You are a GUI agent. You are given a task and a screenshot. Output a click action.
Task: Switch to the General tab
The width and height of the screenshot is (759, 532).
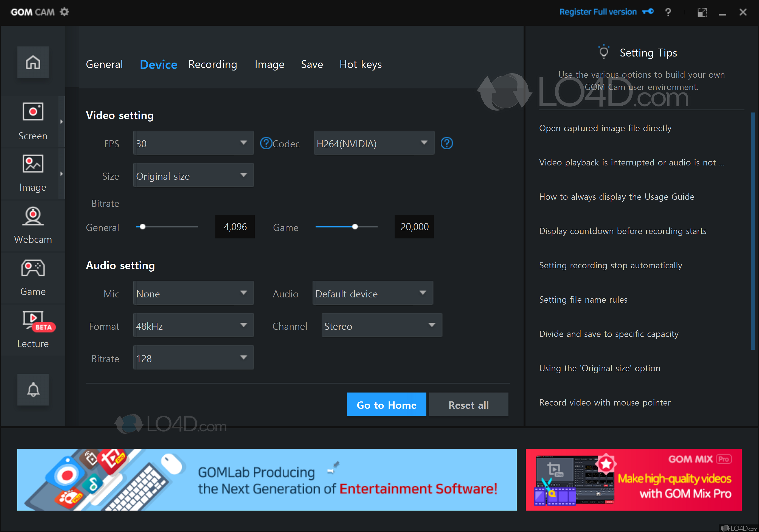click(105, 64)
